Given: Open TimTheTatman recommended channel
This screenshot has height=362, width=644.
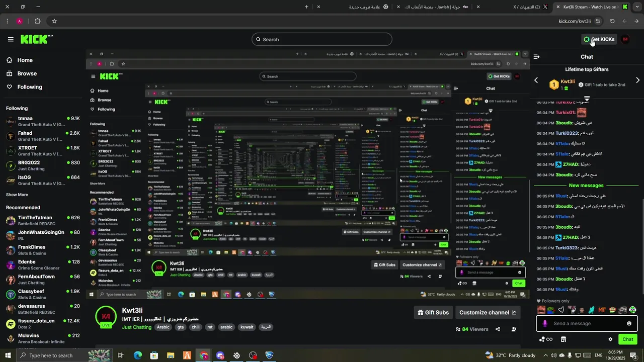Looking at the screenshot, I should (x=43, y=220).
